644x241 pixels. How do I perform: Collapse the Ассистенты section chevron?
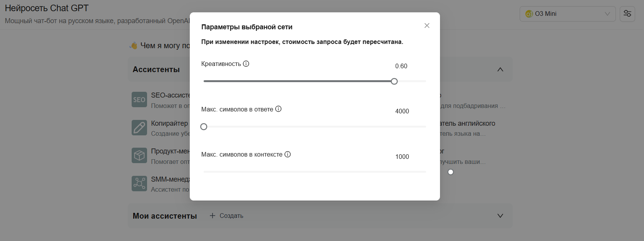500,69
